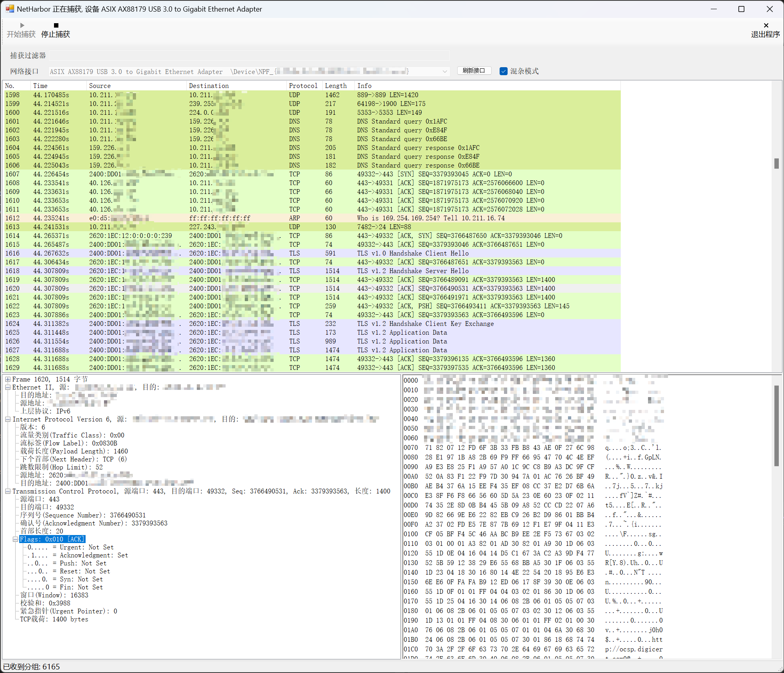The image size is (784, 673).
Task: Focus the capture filter input field
Action: [x=250, y=56]
